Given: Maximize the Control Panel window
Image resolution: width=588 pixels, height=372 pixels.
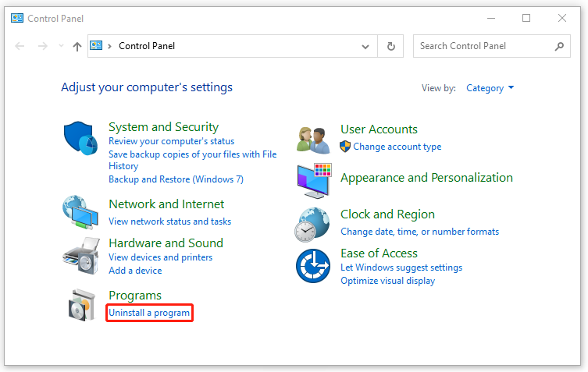Looking at the screenshot, I should (526, 18).
